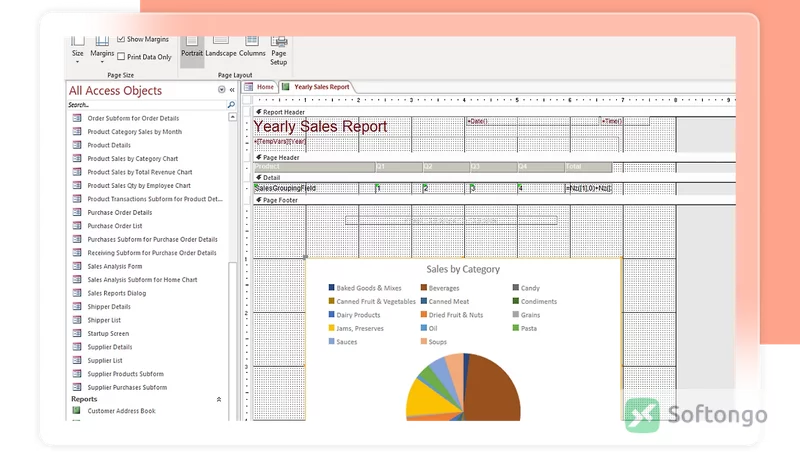Select Supplier Products Subform entry
The height and width of the screenshot is (456, 800).
coord(126,374)
